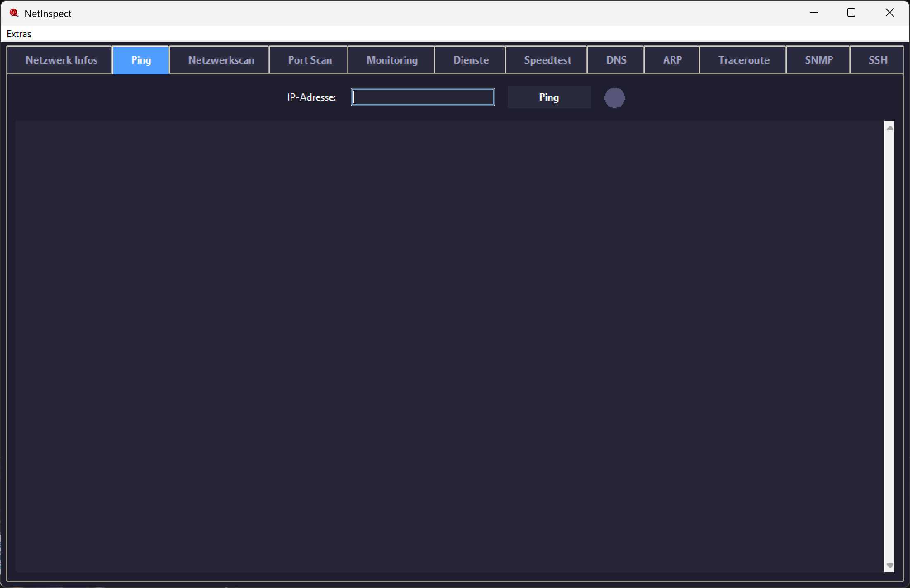Image resolution: width=910 pixels, height=588 pixels.
Task: Switch to the Monitoring tab
Action: (x=391, y=60)
